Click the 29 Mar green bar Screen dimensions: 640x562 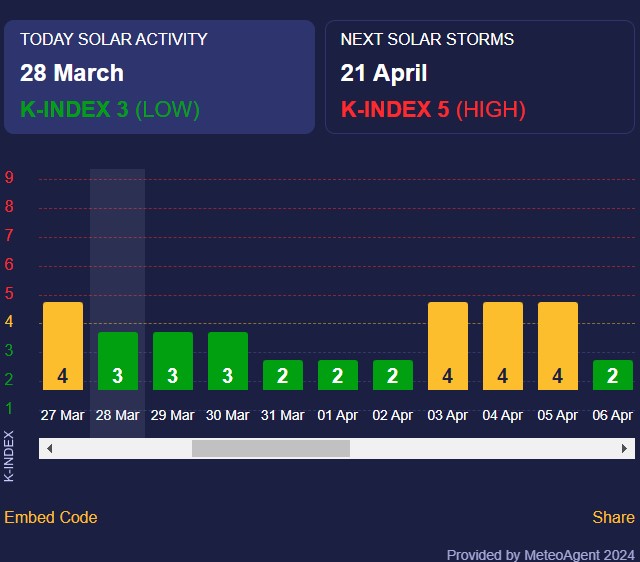point(173,361)
